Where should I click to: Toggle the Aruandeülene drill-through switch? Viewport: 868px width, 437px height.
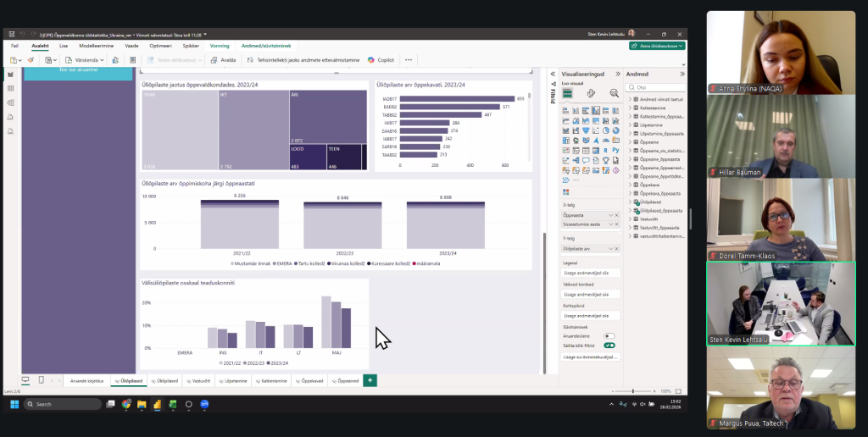(608, 336)
